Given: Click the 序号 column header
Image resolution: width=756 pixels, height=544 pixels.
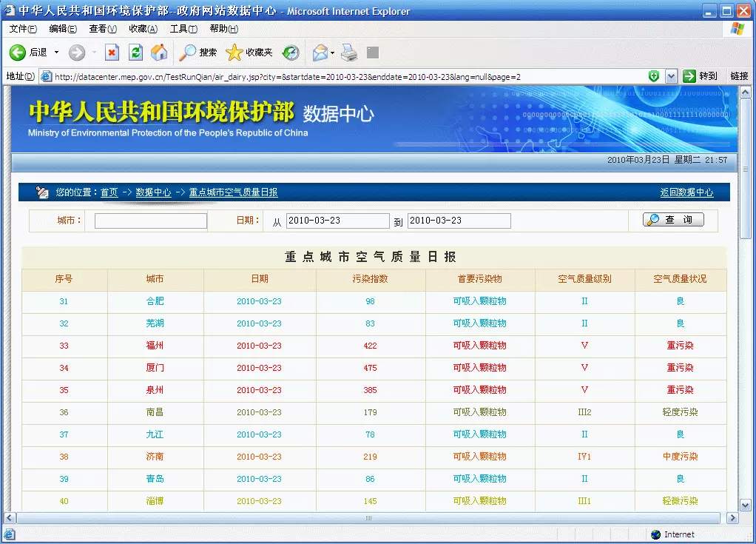Looking at the screenshot, I should click(x=64, y=279).
